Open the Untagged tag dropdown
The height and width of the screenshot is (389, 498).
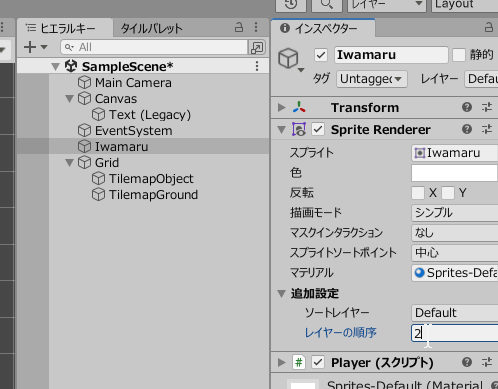point(372,79)
